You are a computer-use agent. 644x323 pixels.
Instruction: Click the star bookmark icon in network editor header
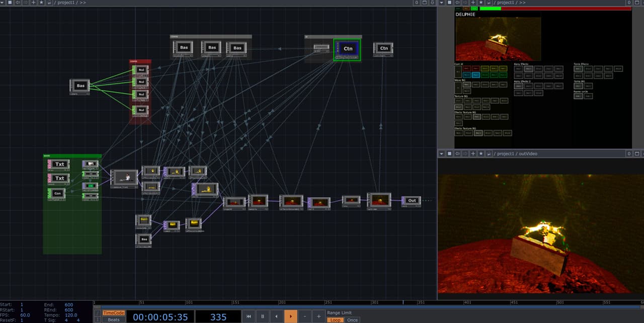point(41,3)
